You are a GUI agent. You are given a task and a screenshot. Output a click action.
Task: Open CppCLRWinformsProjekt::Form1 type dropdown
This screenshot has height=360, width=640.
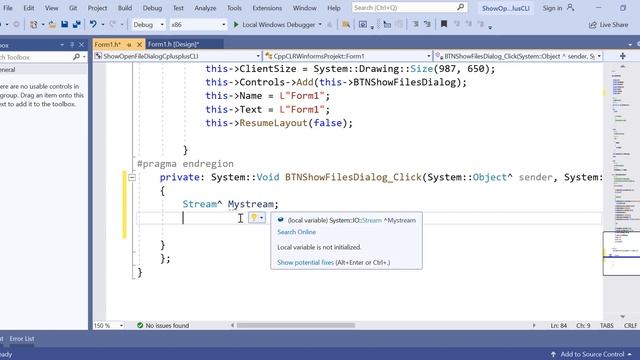click(x=348, y=56)
